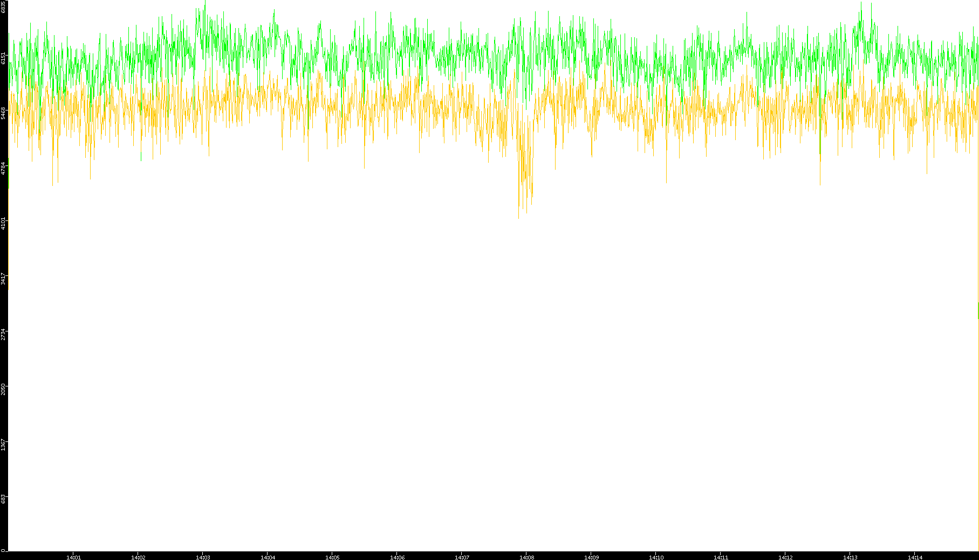Select the 1367 value axis label

pos(4,444)
